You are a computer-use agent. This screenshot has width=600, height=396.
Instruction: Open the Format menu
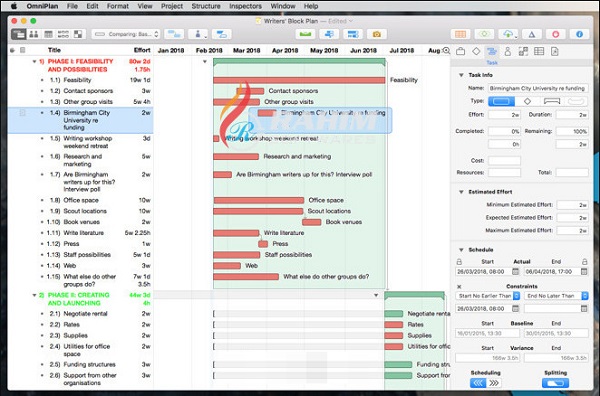pyautogui.click(x=118, y=6)
